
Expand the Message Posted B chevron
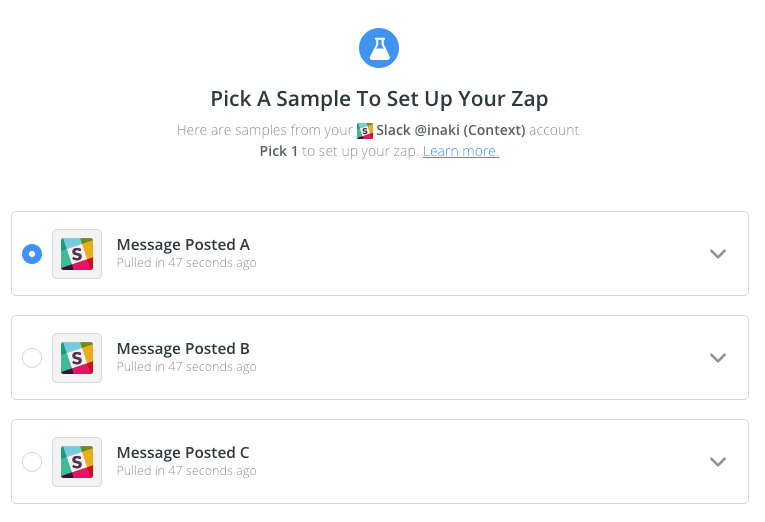[717, 358]
